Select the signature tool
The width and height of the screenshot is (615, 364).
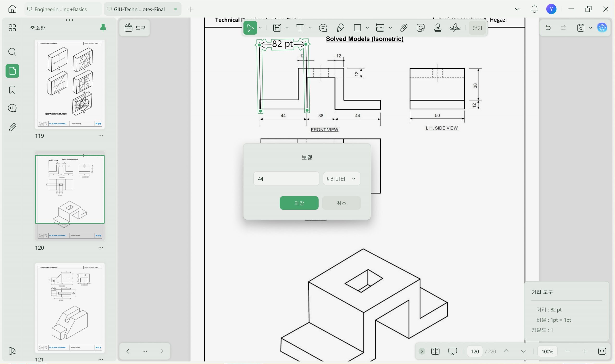pyautogui.click(x=455, y=28)
